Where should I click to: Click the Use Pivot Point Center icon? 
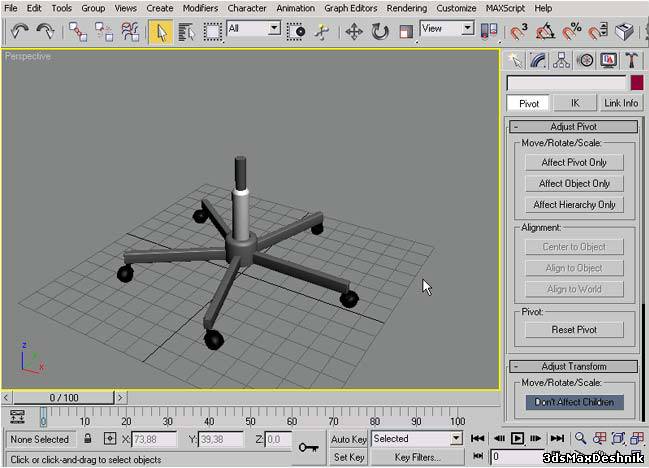coord(489,32)
